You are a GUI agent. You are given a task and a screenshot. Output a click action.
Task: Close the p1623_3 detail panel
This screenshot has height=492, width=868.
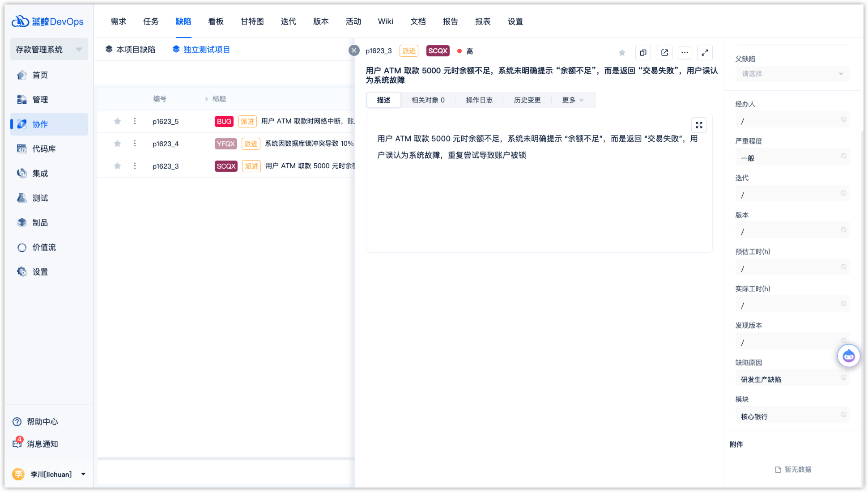point(354,51)
